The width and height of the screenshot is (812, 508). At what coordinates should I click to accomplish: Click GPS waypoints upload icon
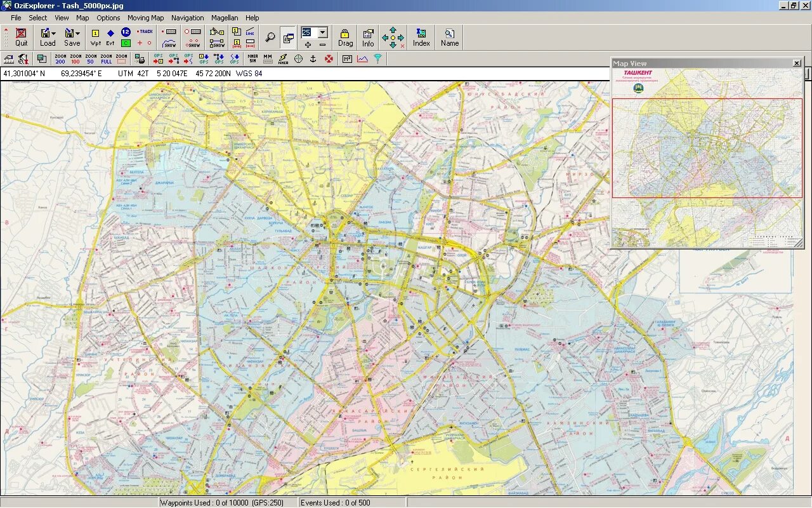click(x=158, y=59)
